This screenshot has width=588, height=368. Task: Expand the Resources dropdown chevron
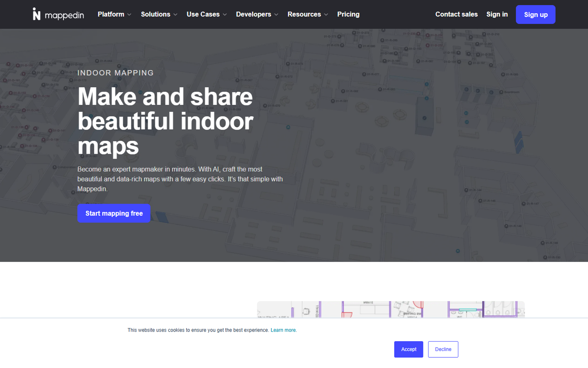pos(326,15)
